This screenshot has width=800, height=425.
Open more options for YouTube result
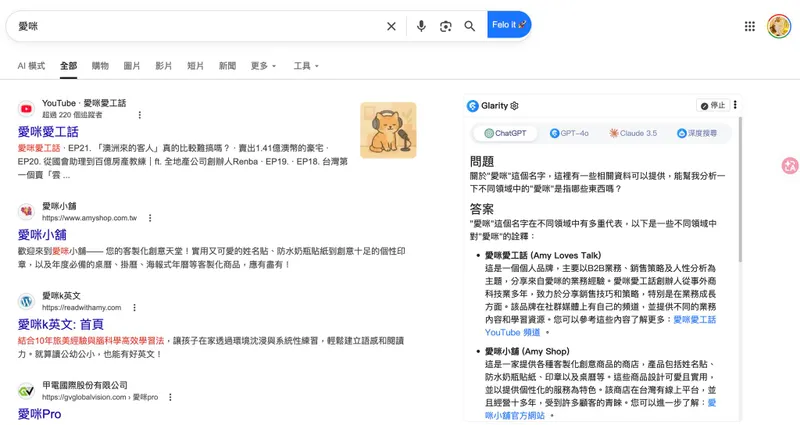(140, 115)
